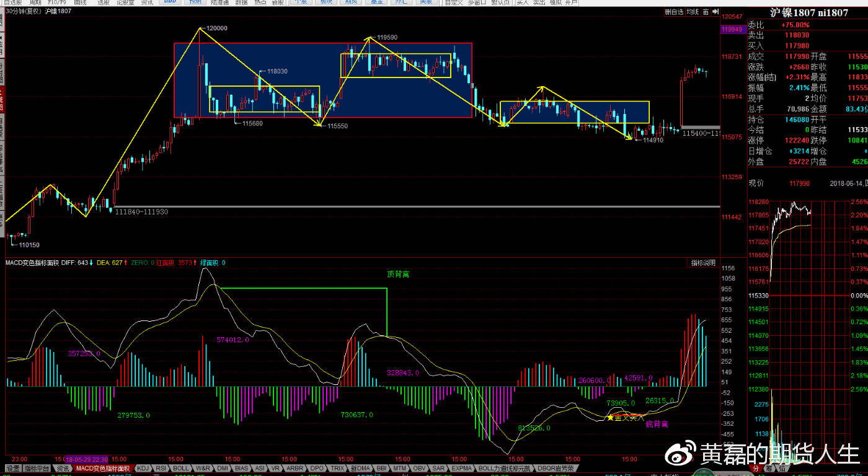The height and width of the screenshot is (476, 868).
Task: Click the 买入 117980 bid price
Action: pos(797,46)
